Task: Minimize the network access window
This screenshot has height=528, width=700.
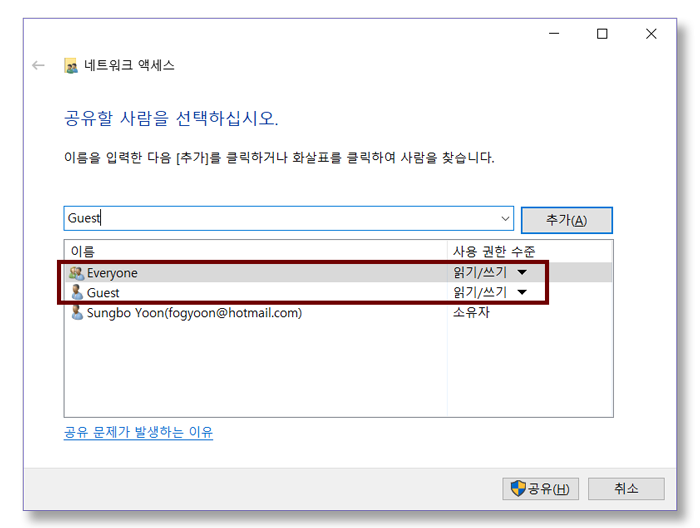Action: point(553,34)
